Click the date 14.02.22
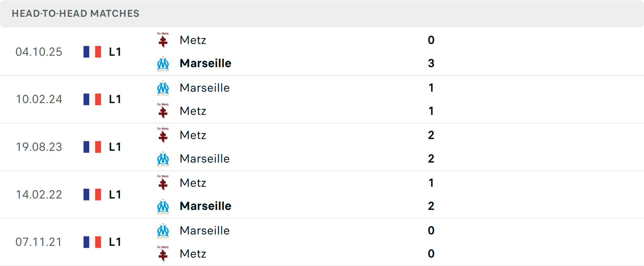644x266 pixels. (39, 194)
